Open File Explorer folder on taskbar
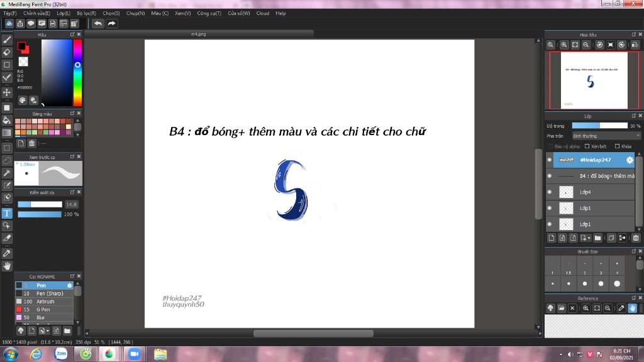 click(x=160, y=354)
